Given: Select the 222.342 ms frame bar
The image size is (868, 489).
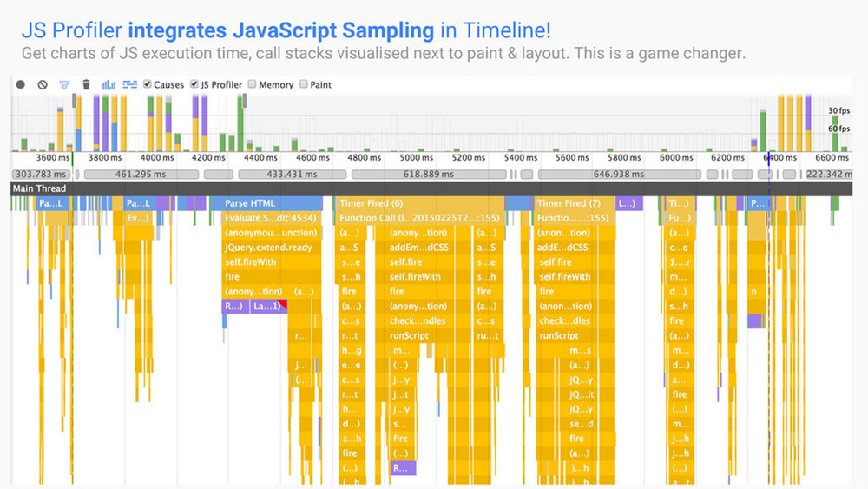Looking at the screenshot, I should 829,174.
